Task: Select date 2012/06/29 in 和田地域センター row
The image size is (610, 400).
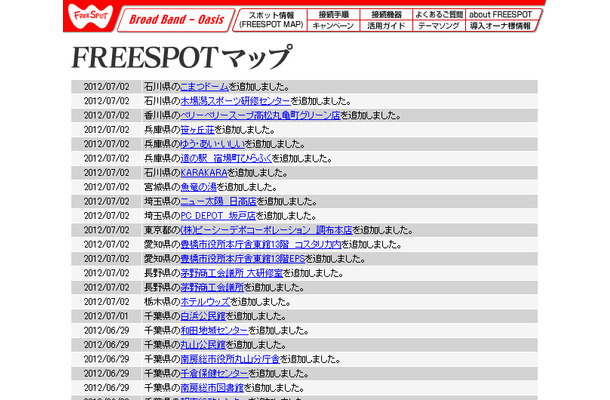Action: pos(107,331)
